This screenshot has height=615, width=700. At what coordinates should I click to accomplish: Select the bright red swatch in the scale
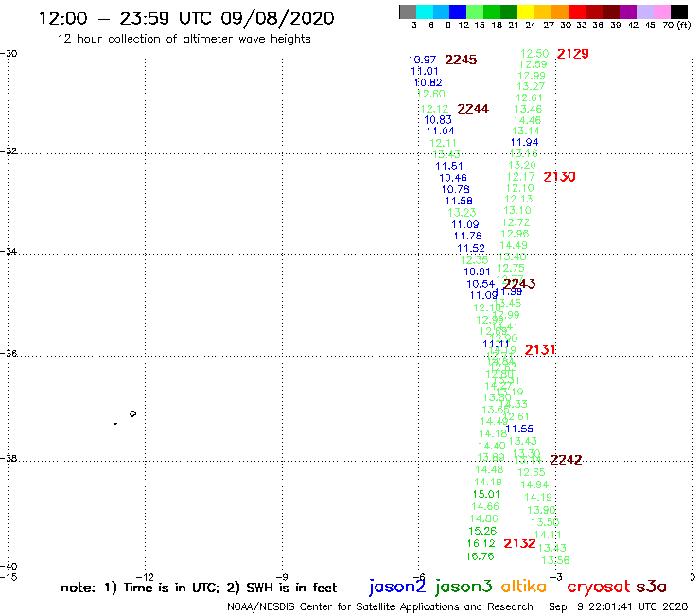tap(577, 11)
